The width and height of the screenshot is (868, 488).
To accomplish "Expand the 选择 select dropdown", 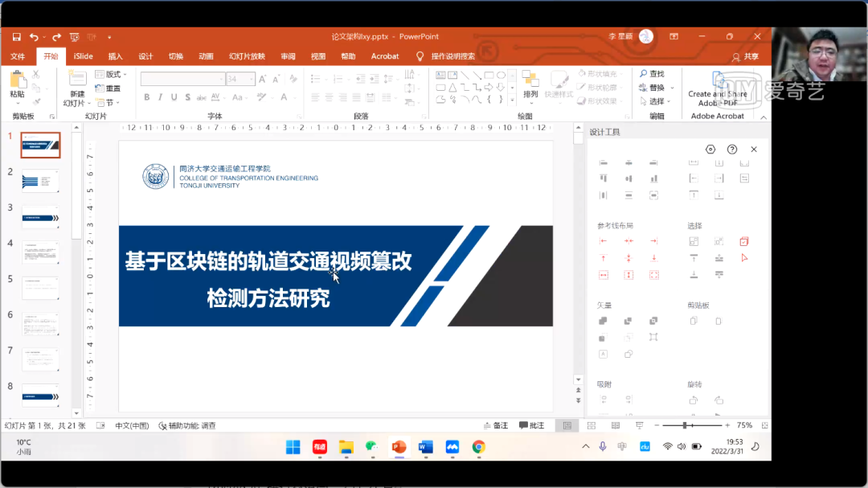I will pyautogui.click(x=661, y=101).
